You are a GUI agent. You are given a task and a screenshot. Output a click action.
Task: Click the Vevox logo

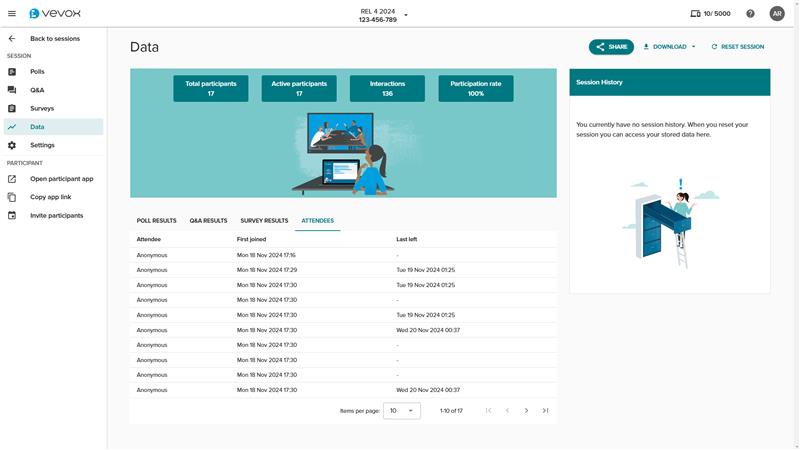pyautogui.click(x=55, y=14)
